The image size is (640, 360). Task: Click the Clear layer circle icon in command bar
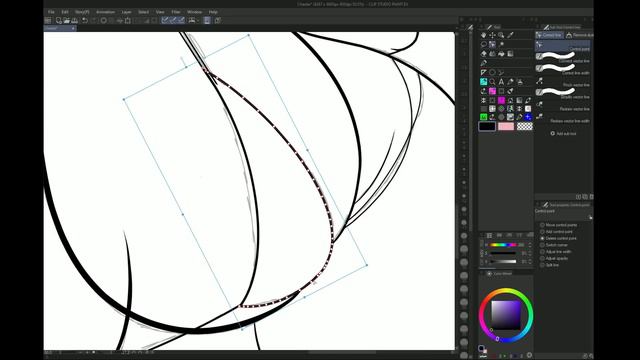point(104,20)
